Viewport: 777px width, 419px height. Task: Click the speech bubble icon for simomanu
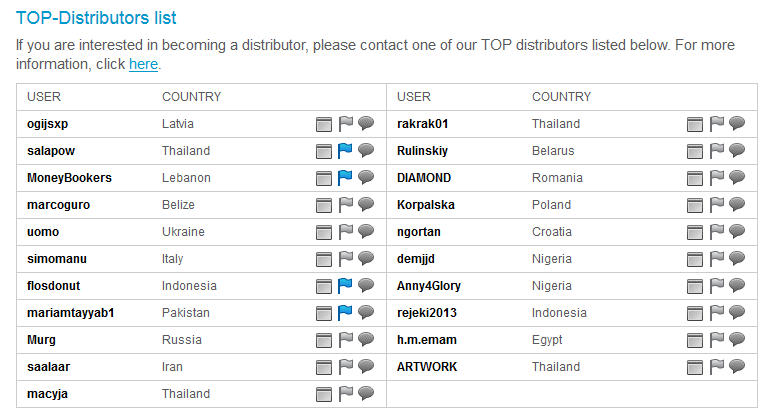coord(366,259)
